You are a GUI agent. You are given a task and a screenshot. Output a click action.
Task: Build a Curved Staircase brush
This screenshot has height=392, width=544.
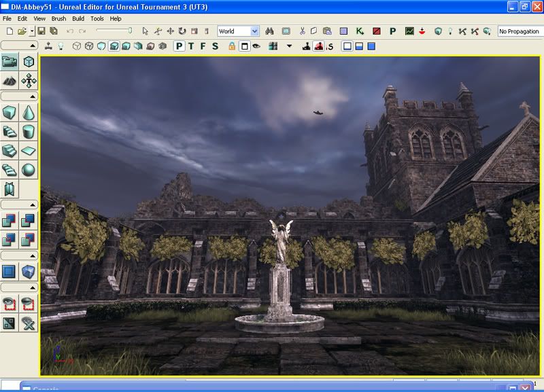10,132
